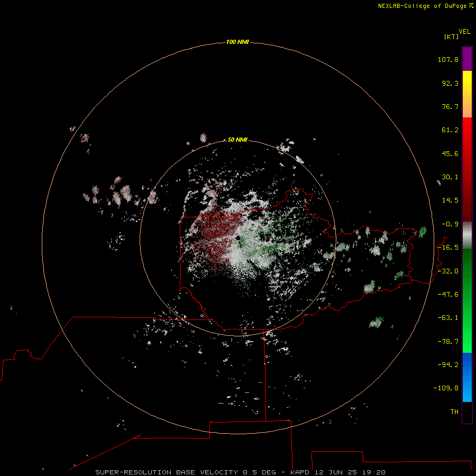476x476 pixels.
Task: Click the -0.9 velocity scale value
Action: tap(450, 224)
